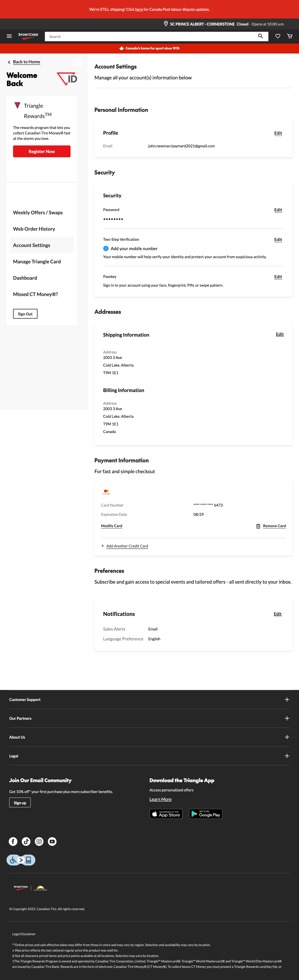Open the shopping cart icon
Image resolution: width=299 pixels, height=980 pixels.
point(289,36)
